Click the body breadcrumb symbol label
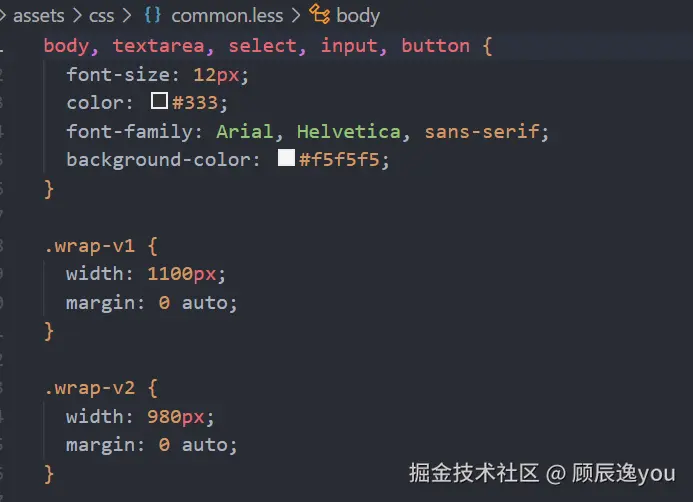Screen dimensions: 693x502 [358, 16]
